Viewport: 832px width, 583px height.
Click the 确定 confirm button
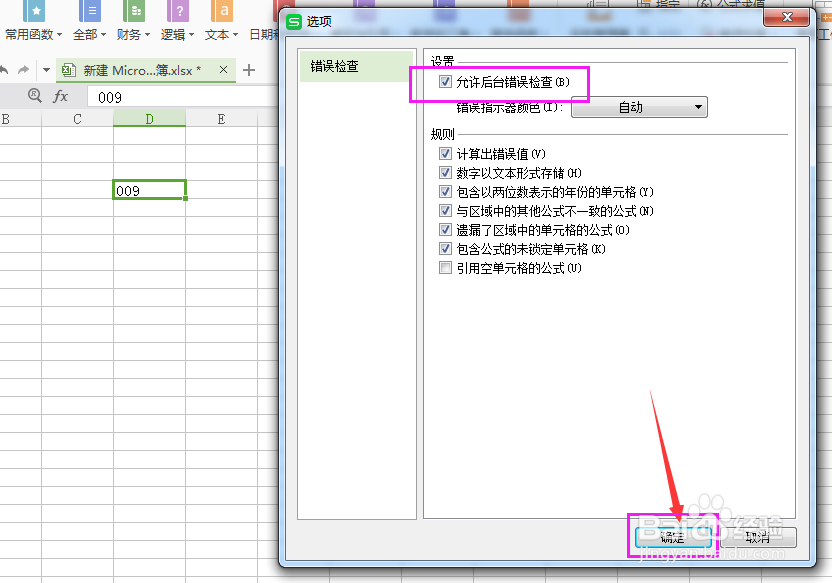point(674,537)
